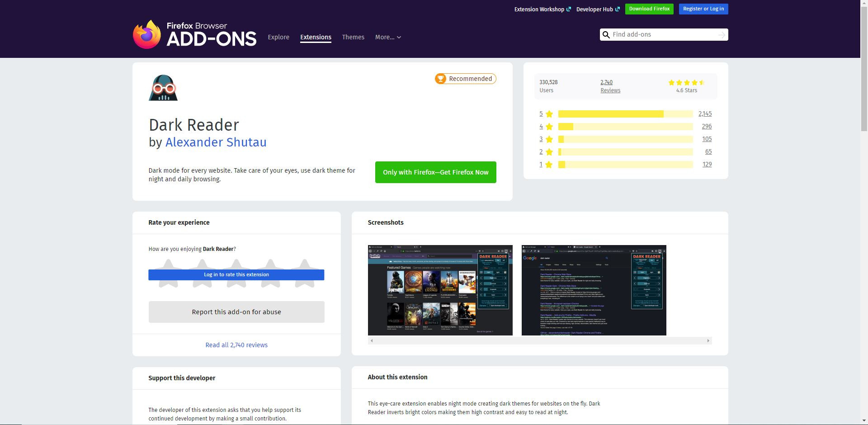
Task: Click Report this add-on for abuse
Action: pos(236,312)
